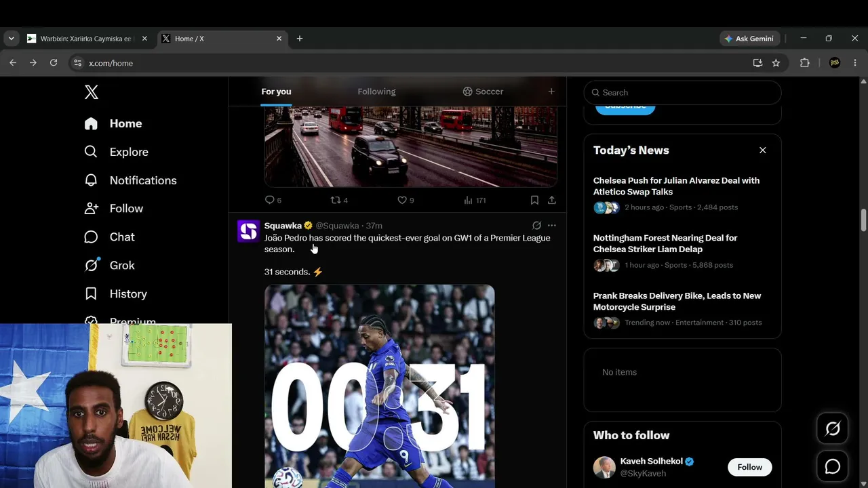
Task: Reload the x.com page
Action: pos(54,63)
